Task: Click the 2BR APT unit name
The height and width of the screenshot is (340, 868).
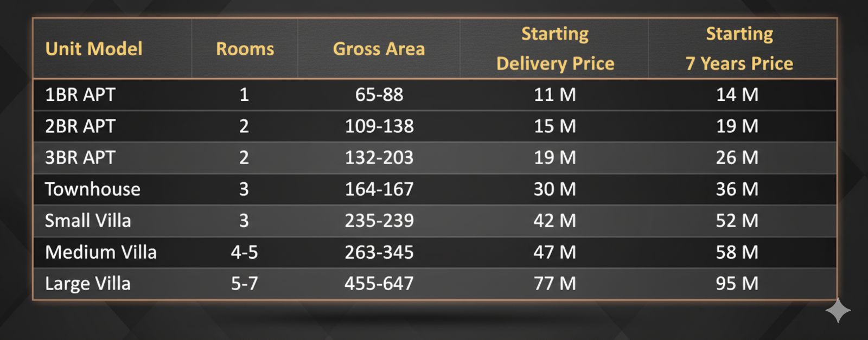Action: point(80,126)
